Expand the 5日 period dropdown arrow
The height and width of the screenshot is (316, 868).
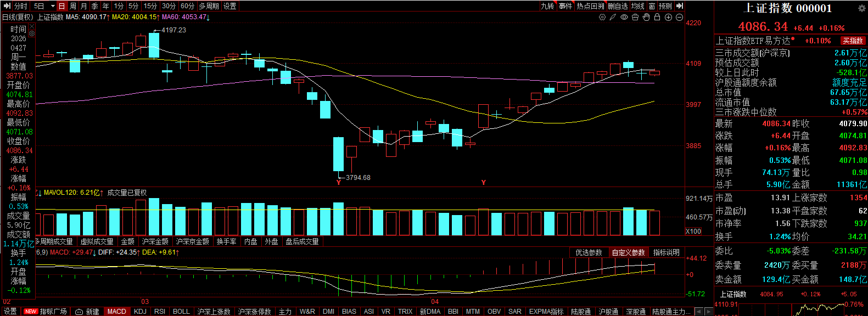(53, 6)
